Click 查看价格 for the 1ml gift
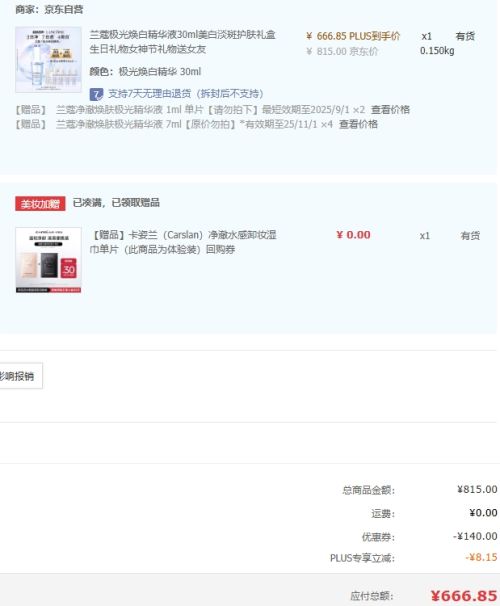Image resolution: width=500 pixels, height=606 pixels. tap(390, 110)
